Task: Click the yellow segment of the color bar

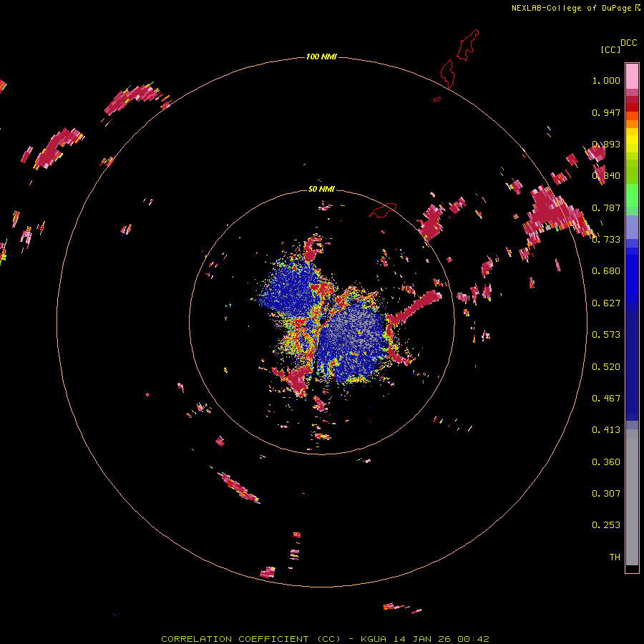Action: coord(632,140)
